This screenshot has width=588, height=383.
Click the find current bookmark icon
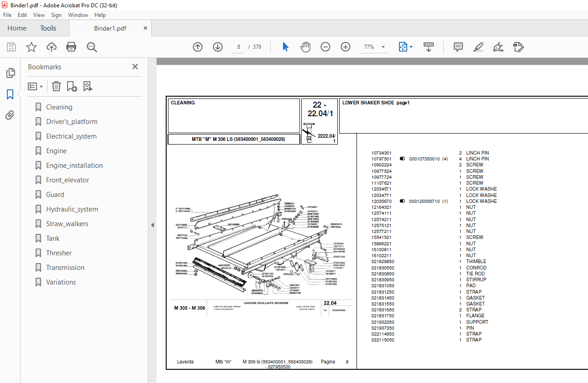(x=88, y=86)
